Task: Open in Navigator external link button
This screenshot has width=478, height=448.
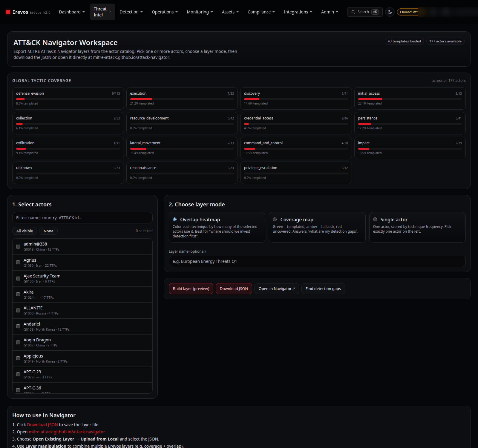Action: (277, 289)
